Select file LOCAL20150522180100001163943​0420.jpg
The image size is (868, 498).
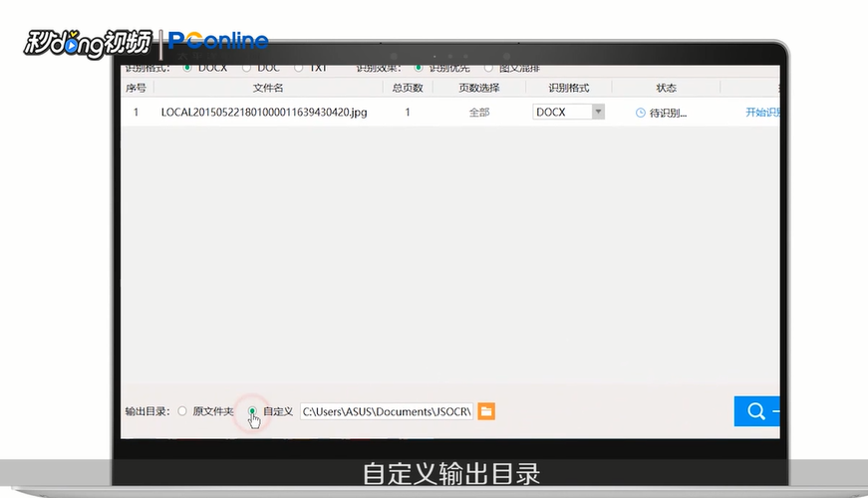(264, 113)
